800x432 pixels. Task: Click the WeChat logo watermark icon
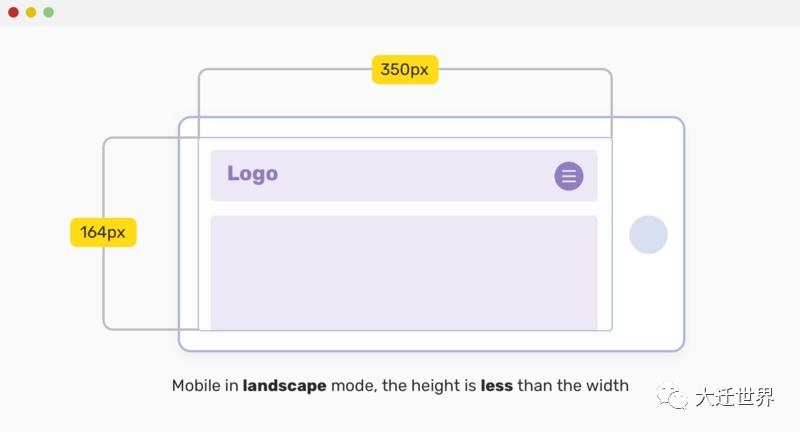coord(676,398)
